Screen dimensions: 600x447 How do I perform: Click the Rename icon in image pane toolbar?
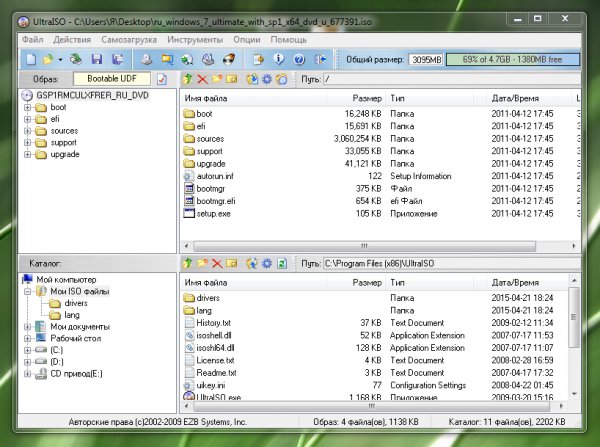coord(232,79)
